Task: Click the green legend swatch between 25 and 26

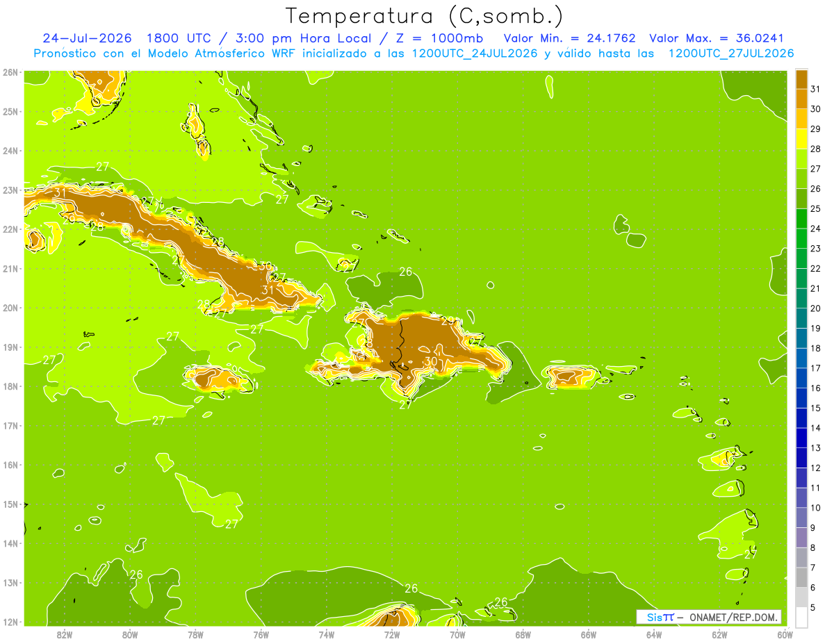Action: click(801, 198)
